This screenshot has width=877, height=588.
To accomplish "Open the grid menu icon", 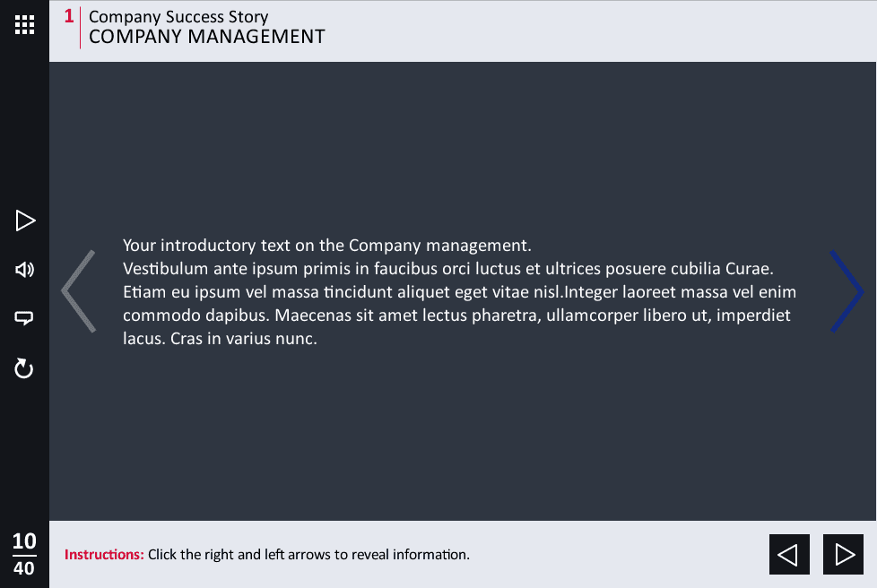I will coord(24,24).
